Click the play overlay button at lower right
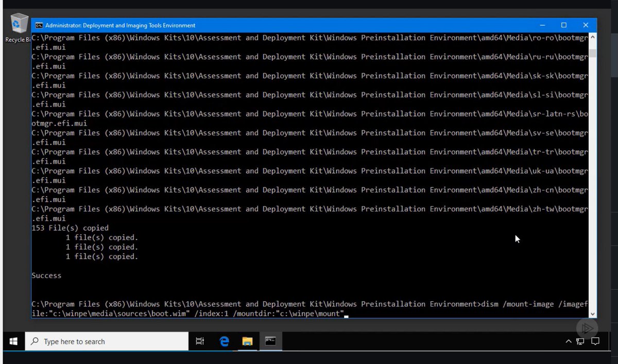Image resolution: width=618 pixels, height=364 pixels. [x=587, y=328]
